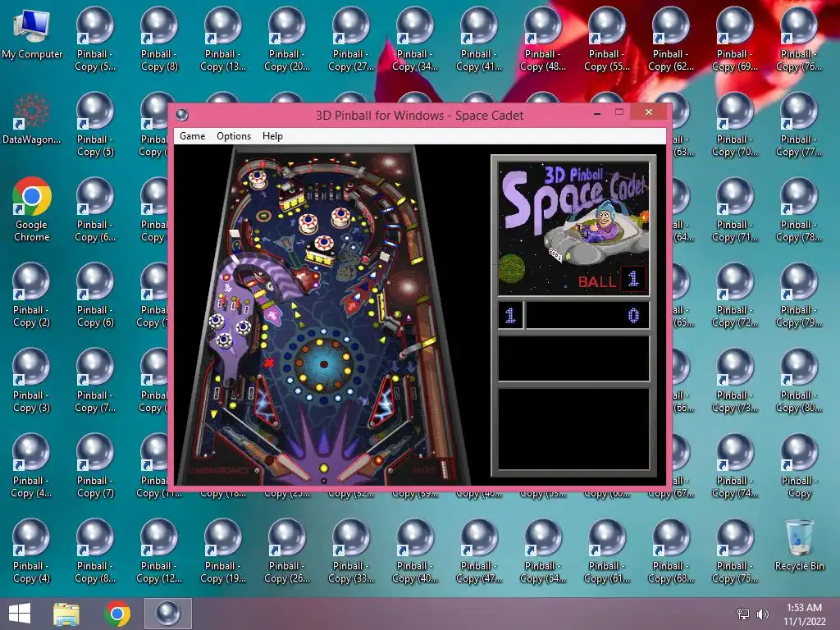Select Pinball - Copy (79... desktop shortcut
This screenshot has height=630, width=840.
[799, 295]
